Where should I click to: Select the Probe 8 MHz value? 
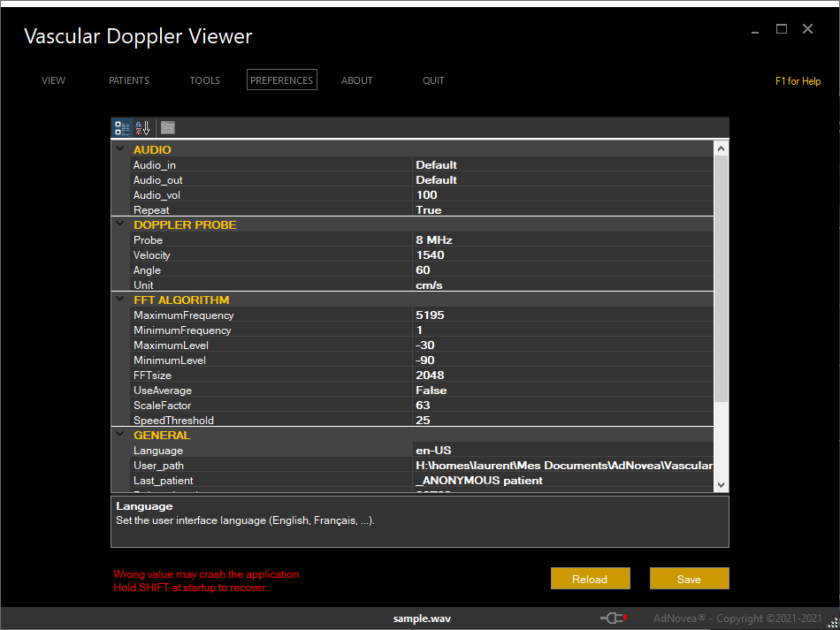[563, 239]
